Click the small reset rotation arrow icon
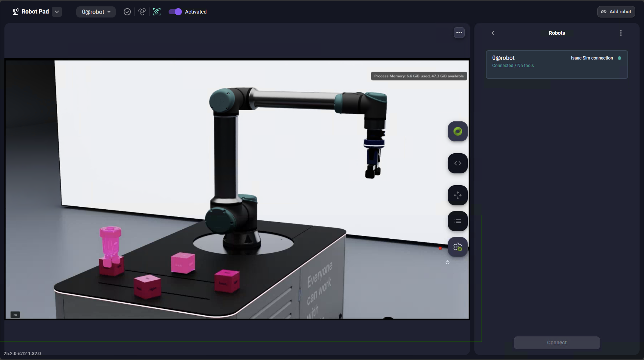This screenshot has height=360, width=644. (447, 262)
